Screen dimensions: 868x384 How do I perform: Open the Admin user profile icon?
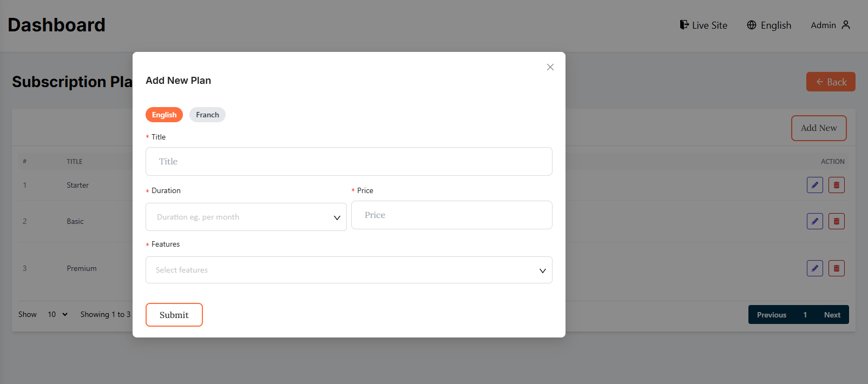tap(846, 25)
